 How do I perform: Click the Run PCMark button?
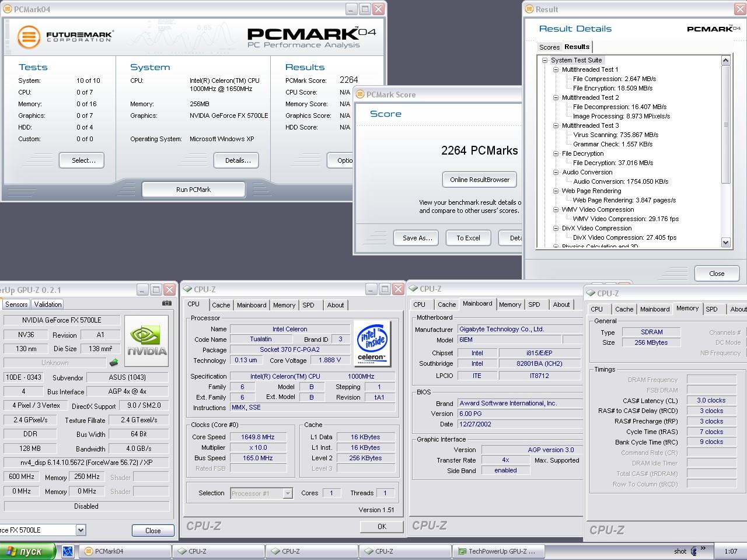tap(193, 190)
